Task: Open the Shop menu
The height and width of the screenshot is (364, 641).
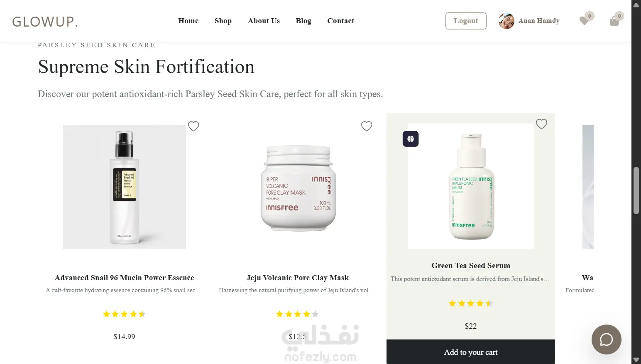Action: pyautogui.click(x=223, y=21)
